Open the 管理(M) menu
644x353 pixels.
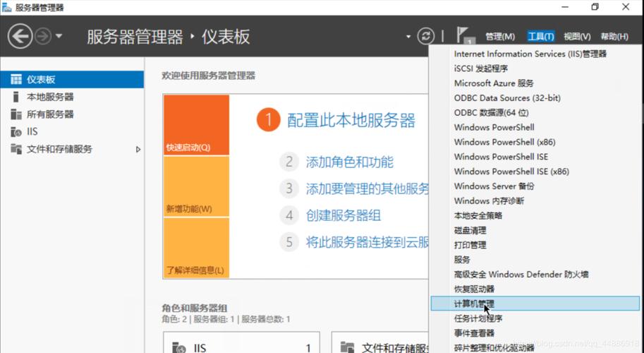click(x=500, y=37)
